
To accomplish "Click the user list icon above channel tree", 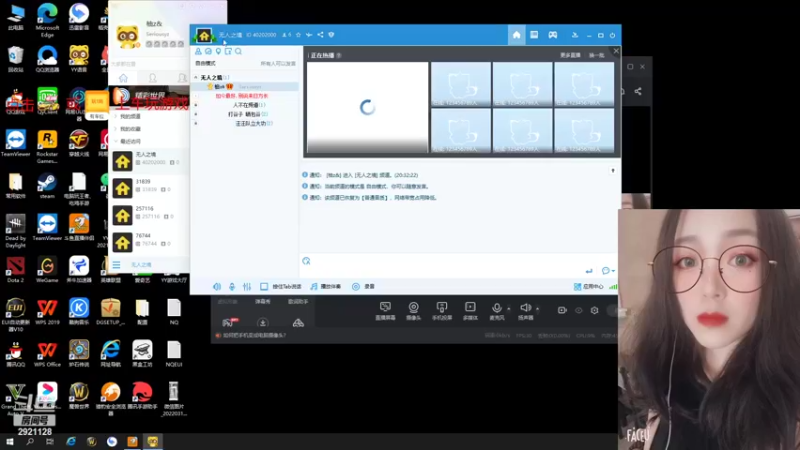I will [x=198, y=51].
